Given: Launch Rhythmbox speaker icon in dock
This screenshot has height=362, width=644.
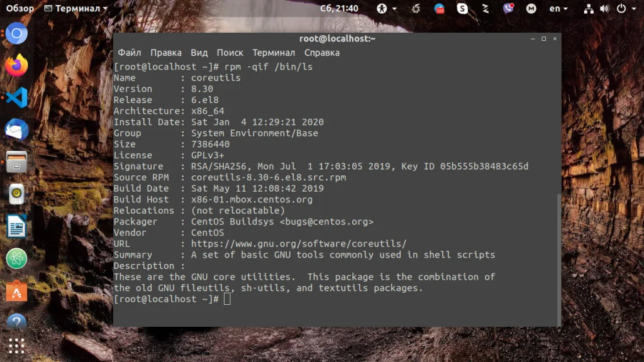Looking at the screenshot, I should click(16, 194).
